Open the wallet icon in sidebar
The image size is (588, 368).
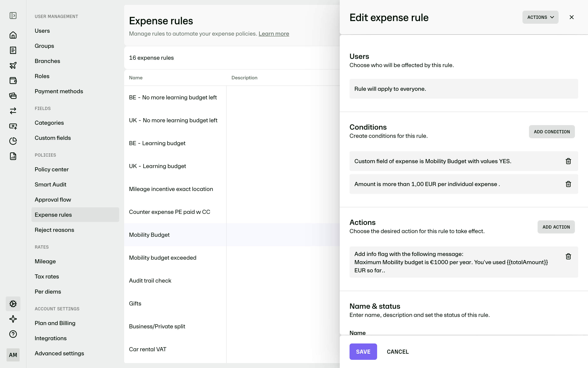pos(13,81)
